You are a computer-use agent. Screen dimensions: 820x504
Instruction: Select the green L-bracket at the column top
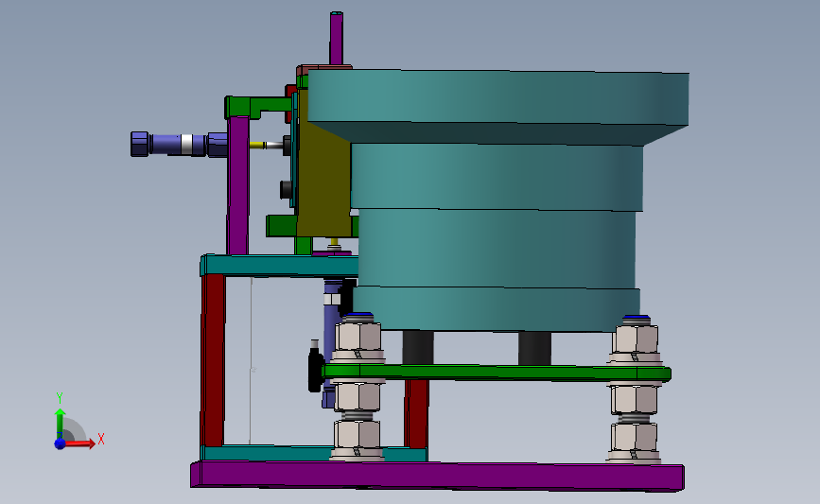tap(258, 106)
